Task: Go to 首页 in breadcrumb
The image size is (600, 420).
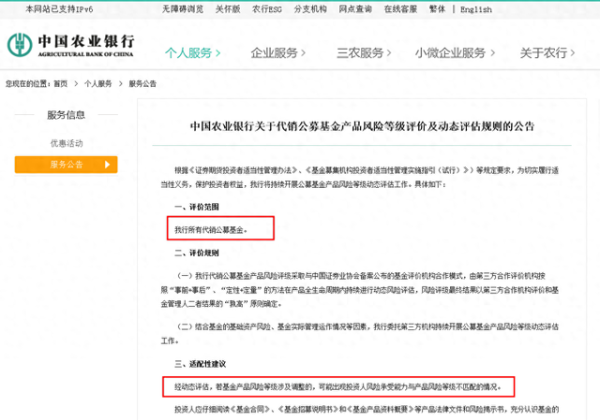Action: point(60,84)
